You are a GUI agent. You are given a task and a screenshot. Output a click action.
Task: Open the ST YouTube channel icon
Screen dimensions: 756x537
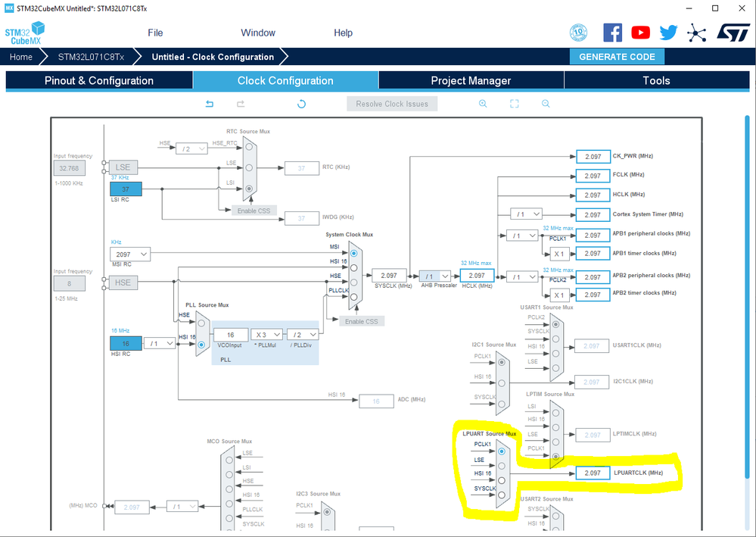point(640,33)
